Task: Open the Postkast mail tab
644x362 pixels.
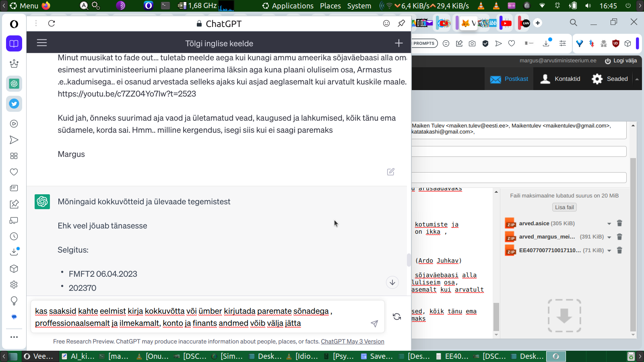Action: click(x=509, y=79)
